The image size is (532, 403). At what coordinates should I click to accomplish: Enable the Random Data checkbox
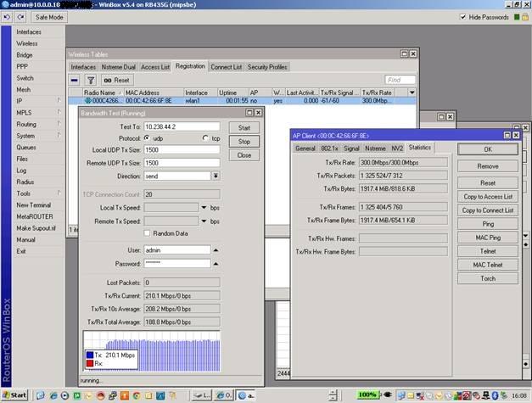coord(147,233)
